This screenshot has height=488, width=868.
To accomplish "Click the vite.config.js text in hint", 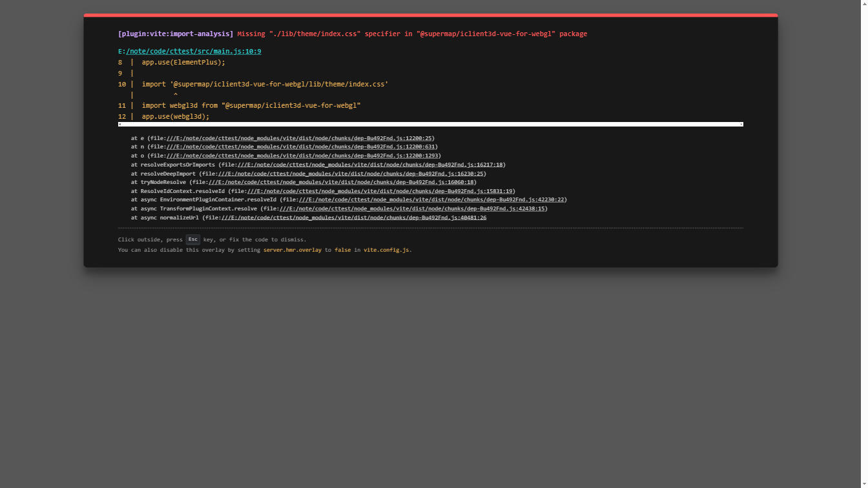I will 386,250.
